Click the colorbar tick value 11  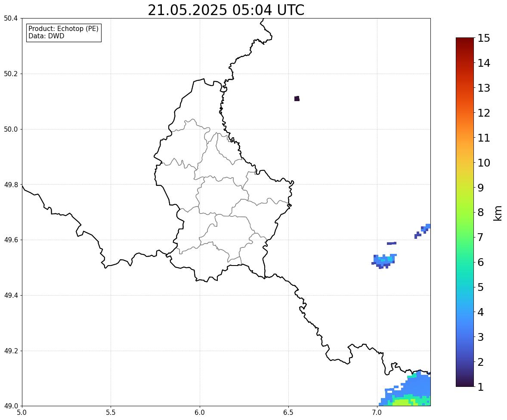pos(484,138)
